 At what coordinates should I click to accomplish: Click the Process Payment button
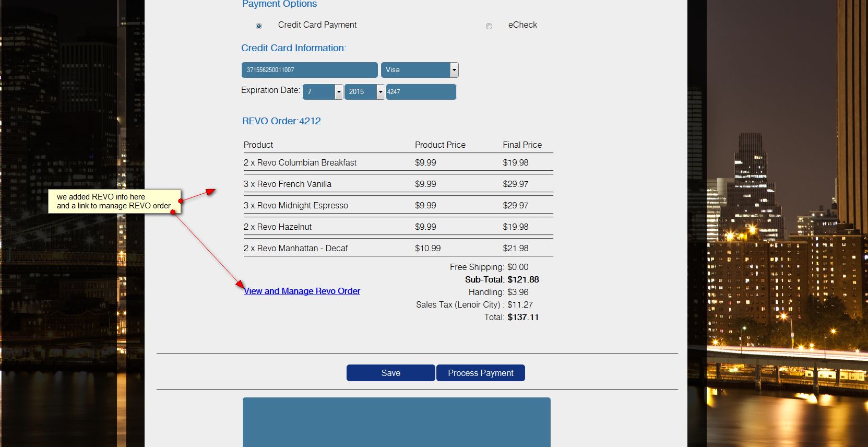pos(481,373)
